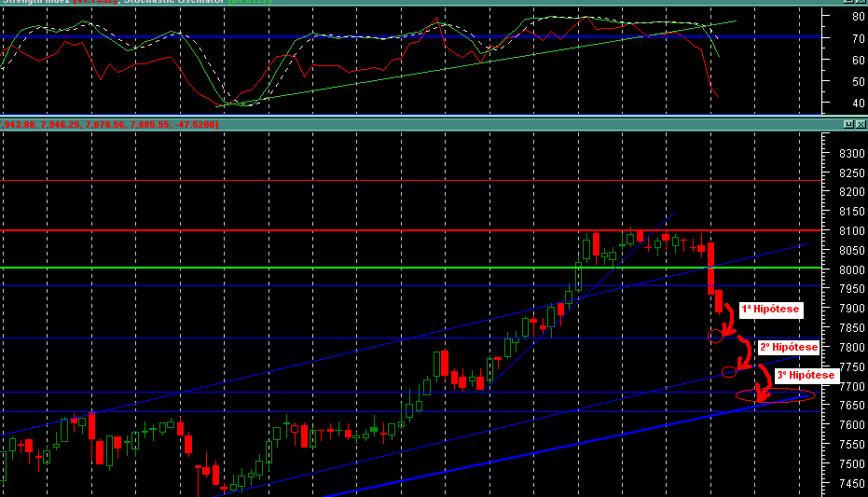Click the red circle under 1ª Hipótese arrow

click(x=715, y=336)
